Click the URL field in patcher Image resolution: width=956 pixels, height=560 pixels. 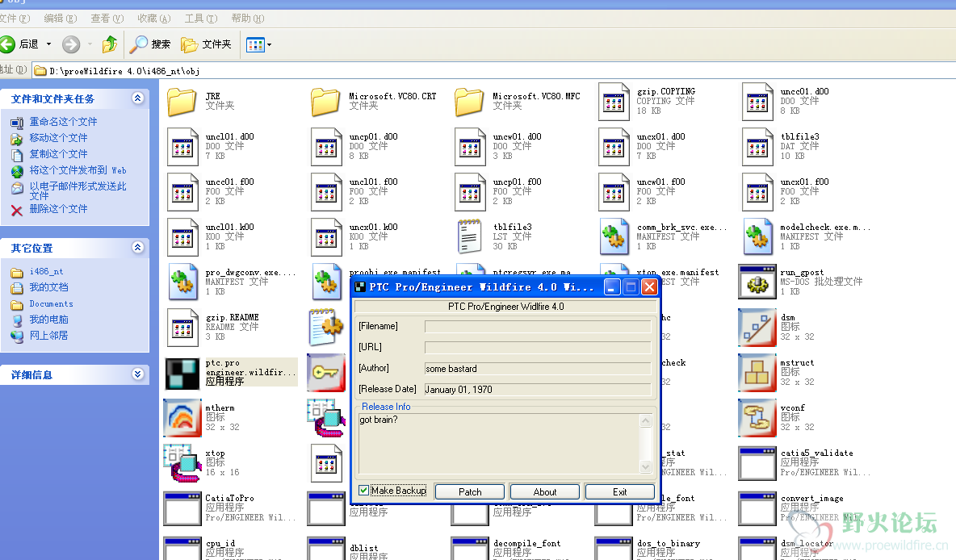pos(538,347)
